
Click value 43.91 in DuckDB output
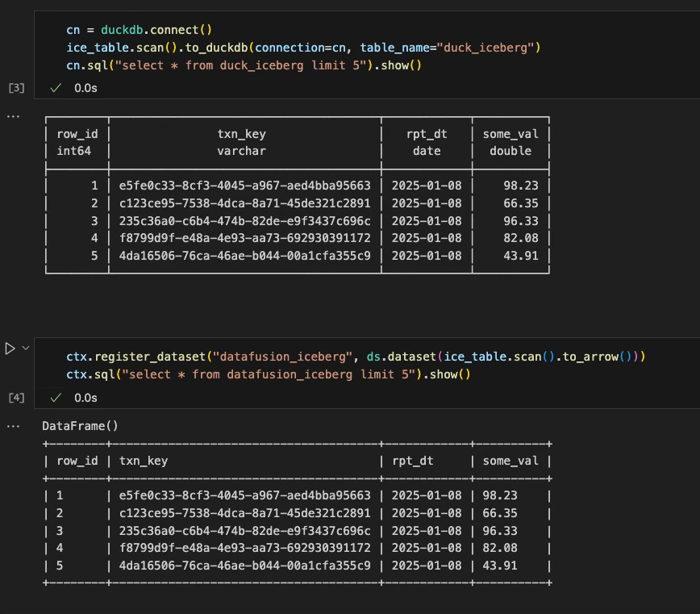pyautogui.click(x=521, y=256)
